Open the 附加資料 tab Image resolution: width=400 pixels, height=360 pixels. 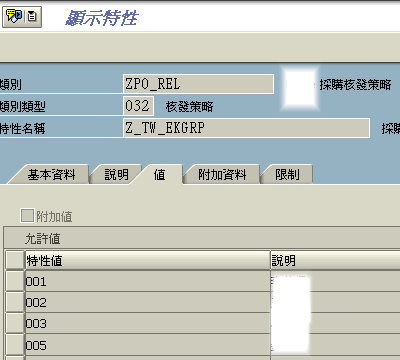[x=222, y=175]
